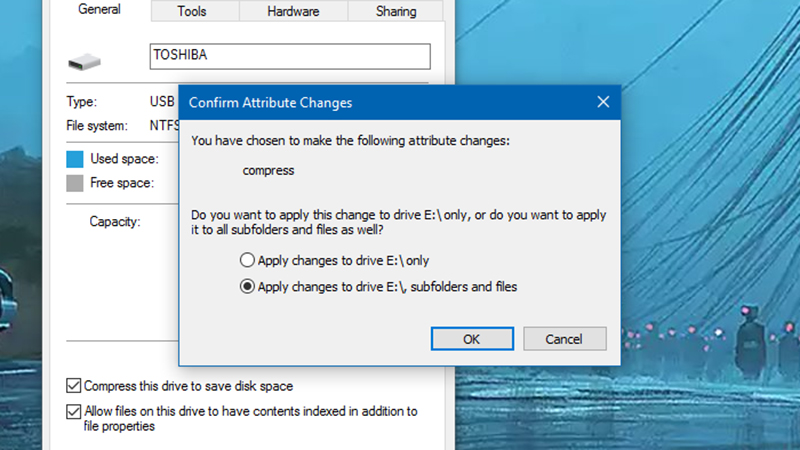This screenshot has height=450, width=800.
Task: Click the File system label
Action: tap(97, 126)
